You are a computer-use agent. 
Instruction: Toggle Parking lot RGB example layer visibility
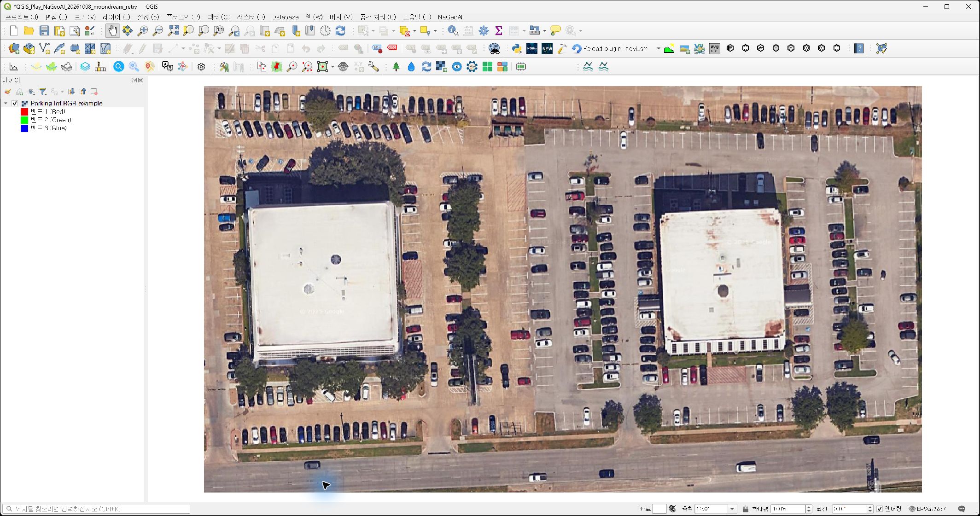click(x=15, y=104)
